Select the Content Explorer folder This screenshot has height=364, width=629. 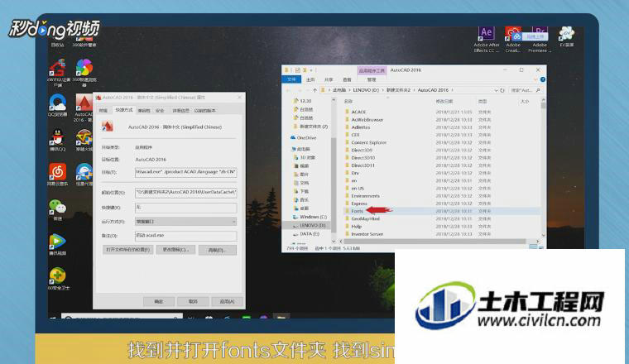368,142
